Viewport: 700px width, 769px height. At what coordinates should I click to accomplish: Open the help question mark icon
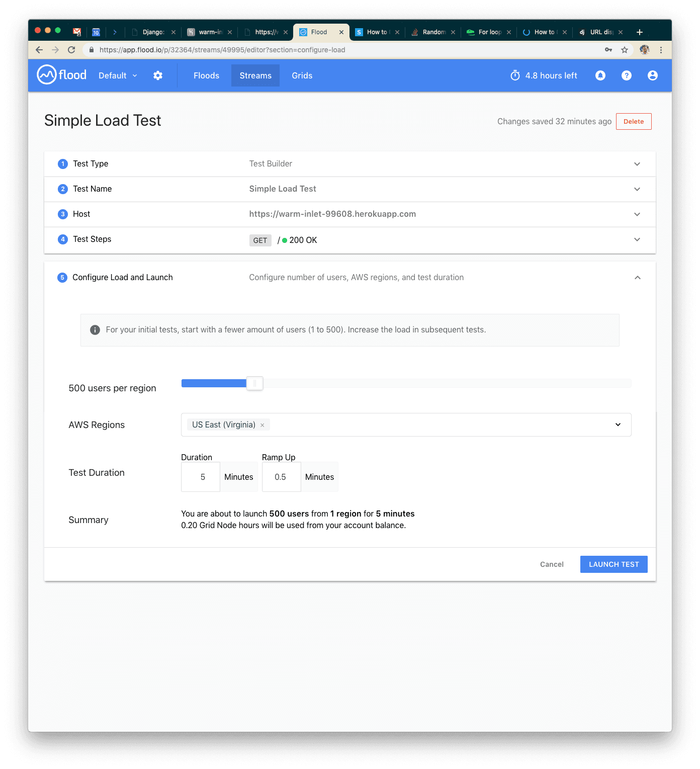point(626,75)
